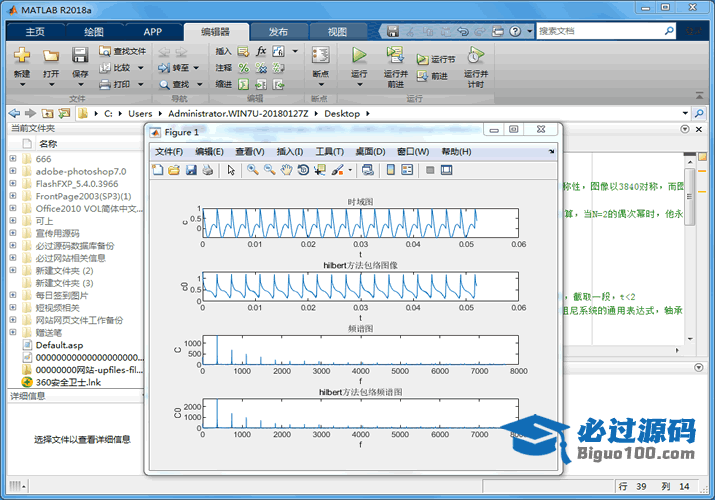Expand the 666 folder

pyautogui.click(x=13, y=159)
